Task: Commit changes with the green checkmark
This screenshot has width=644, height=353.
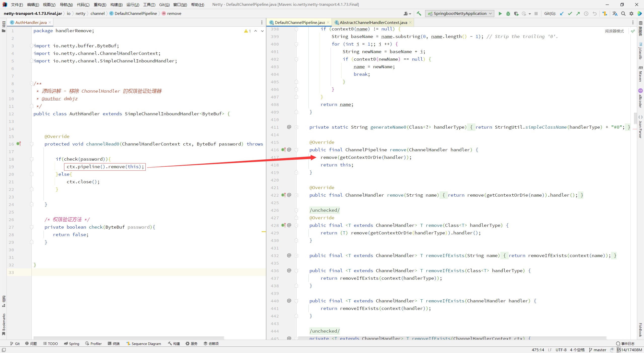Action: coord(570,14)
